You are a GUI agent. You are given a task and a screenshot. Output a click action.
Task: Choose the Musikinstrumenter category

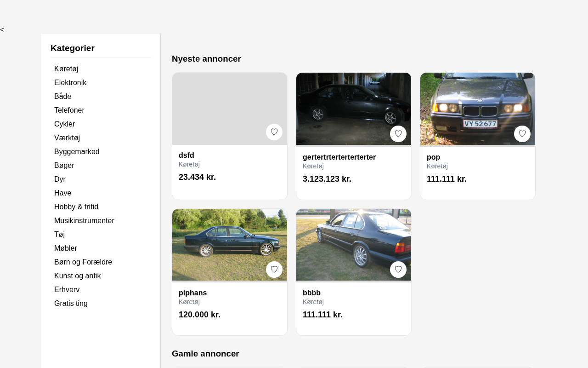coord(84,221)
